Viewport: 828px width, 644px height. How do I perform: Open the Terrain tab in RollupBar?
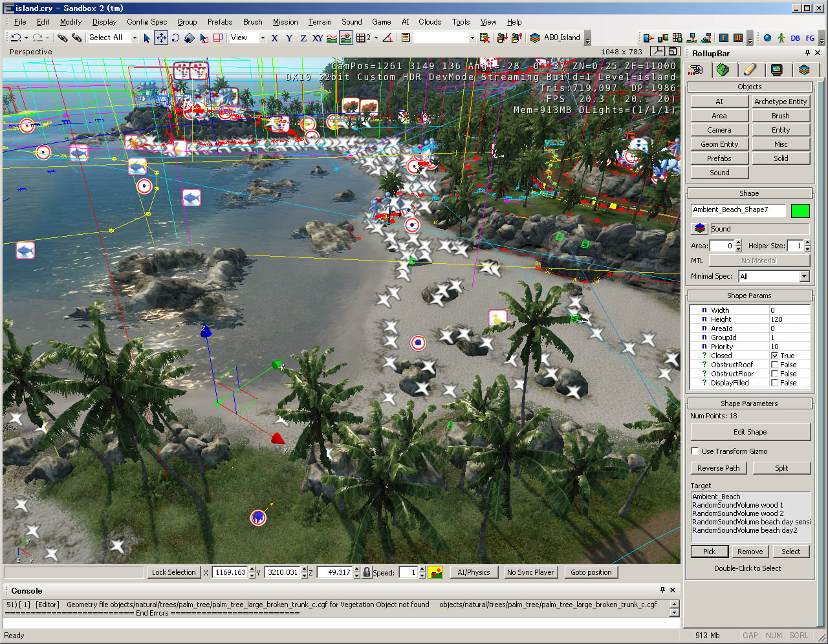click(x=723, y=70)
